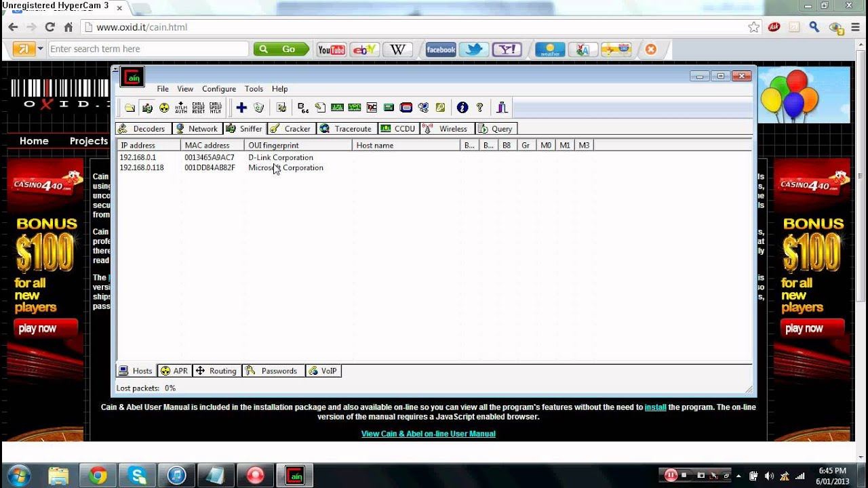The width and height of the screenshot is (868, 488).
Task: Click the Start/Stop Sniffer toolbar icon
Action: point(147,108)
